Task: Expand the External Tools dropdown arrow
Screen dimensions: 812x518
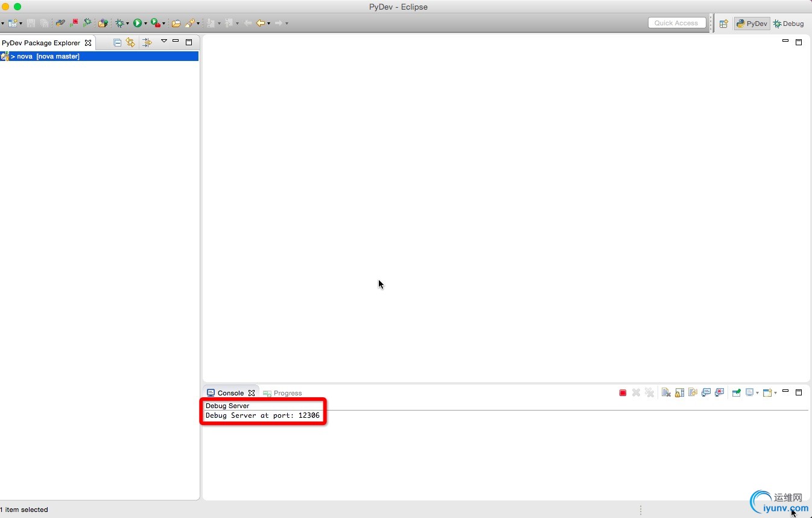Action: pos(163,24)
